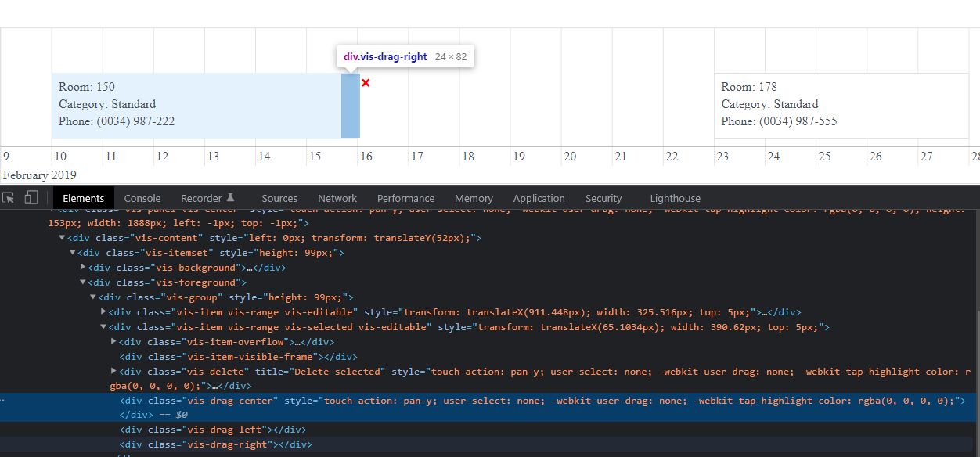Switch to the Memory tab
The image size is (980, 457).
[x=474, y=197]
